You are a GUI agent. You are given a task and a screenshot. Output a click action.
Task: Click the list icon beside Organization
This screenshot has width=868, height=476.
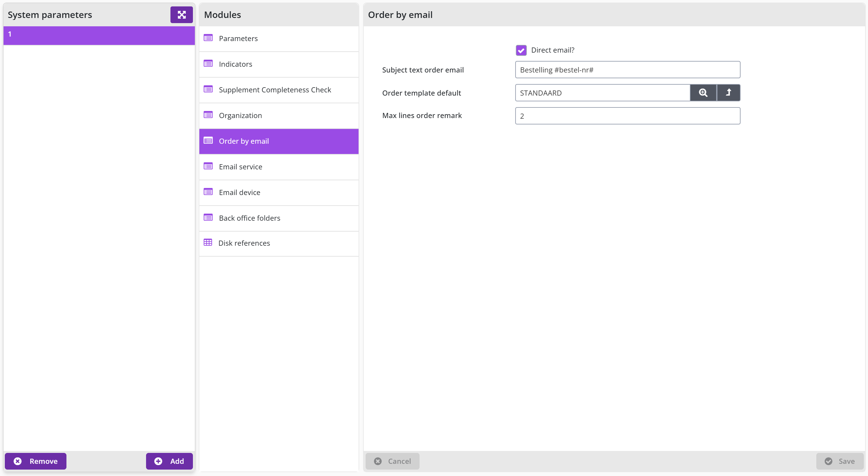(x=208, y=115)
